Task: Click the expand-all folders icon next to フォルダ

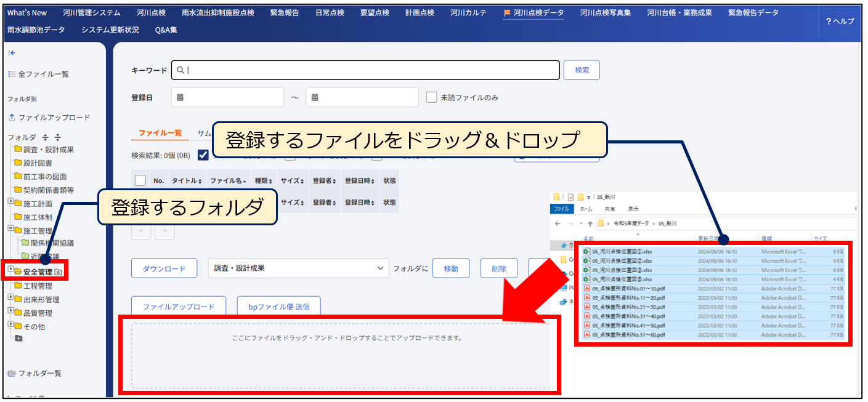Action: [58, 137]
